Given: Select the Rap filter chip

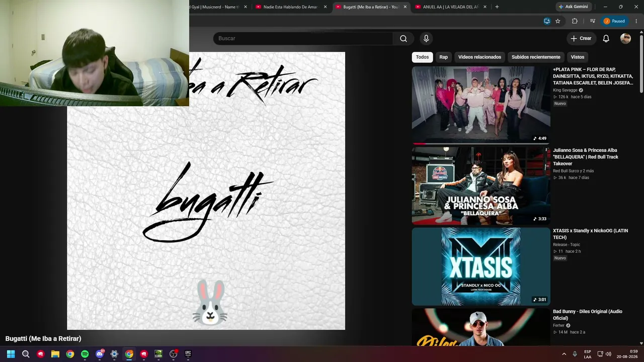Looking at the screenshot, I should point(443,57).
